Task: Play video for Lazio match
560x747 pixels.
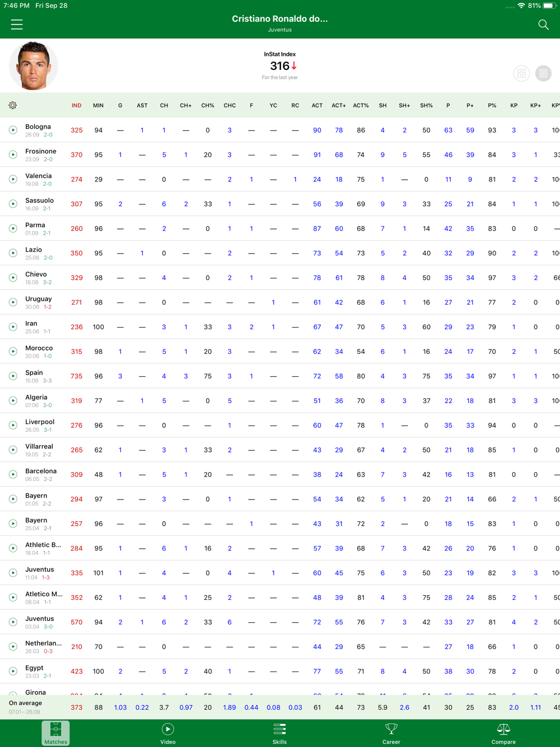Action: tap(13, 253)
